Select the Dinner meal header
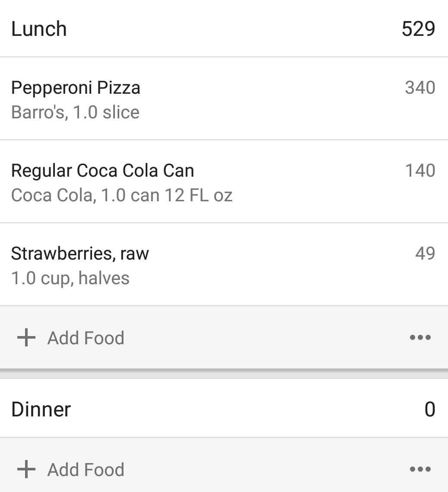The width and height of the screenshot is (448, 492). 224,408
